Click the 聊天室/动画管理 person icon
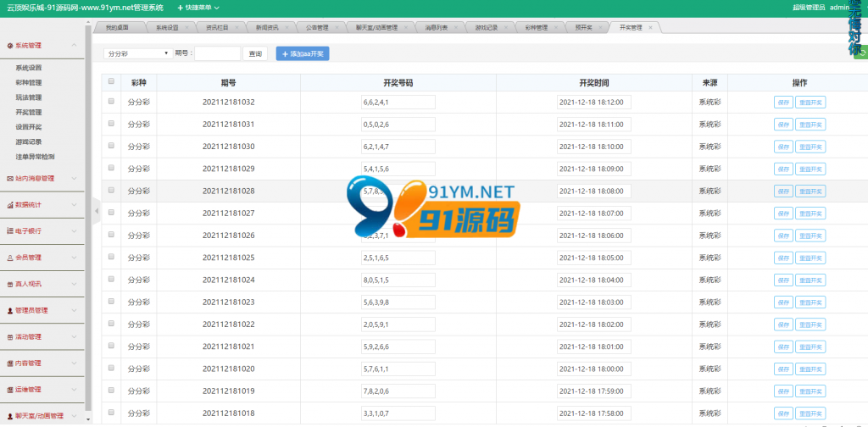 9,416
